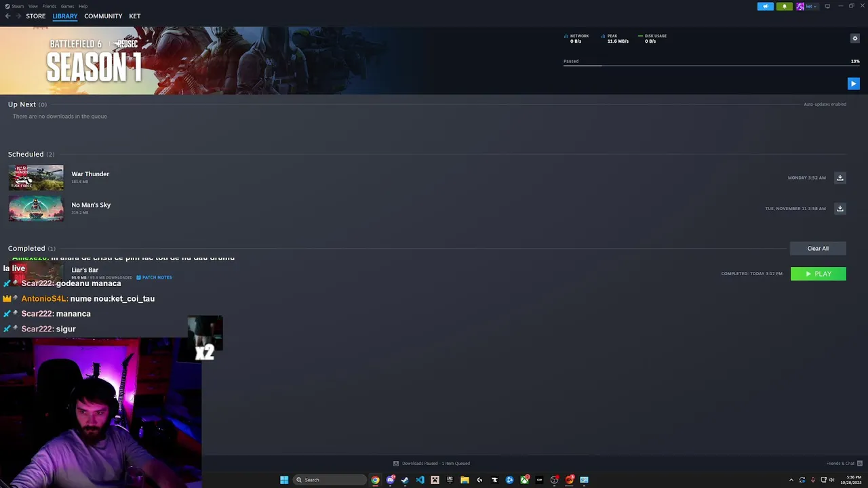Image resolution: width=868 pixels, height=488 pixels.
Task: Click the taskbar Search box
Action: (330, 480)
